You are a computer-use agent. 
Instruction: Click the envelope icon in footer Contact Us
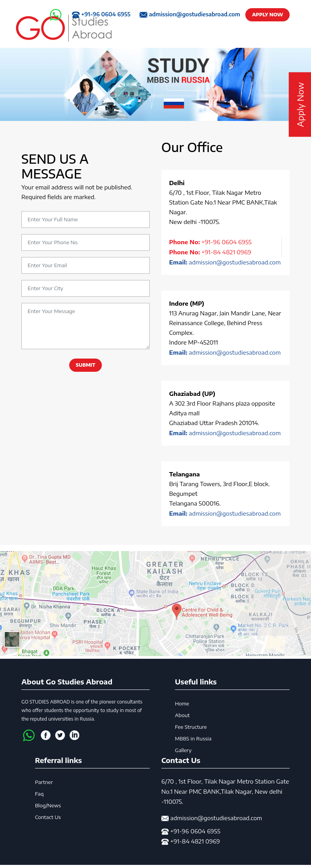tap(165, 818)
